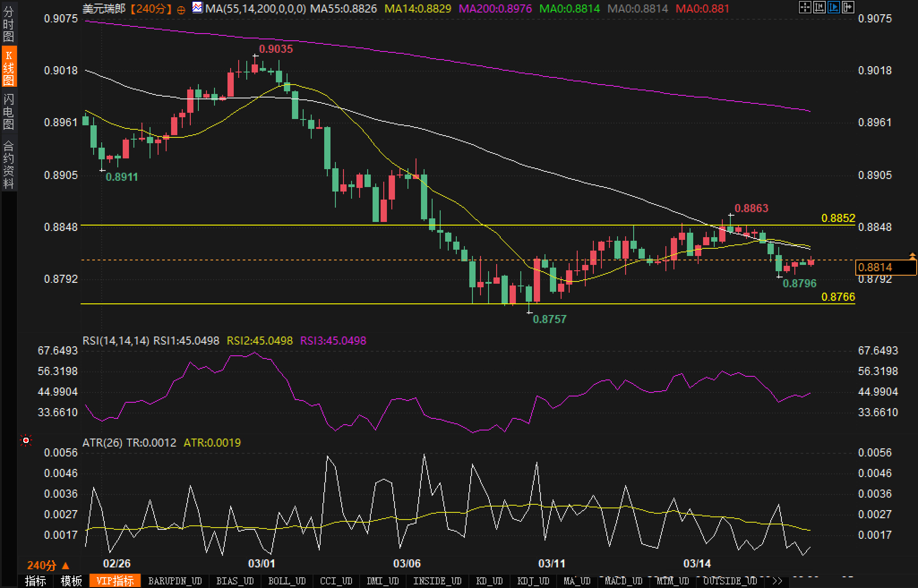The height and width of the screenshot is (588, 918).
Task: Click the ATR(26) parameter label
Action: tap(103, 443)
